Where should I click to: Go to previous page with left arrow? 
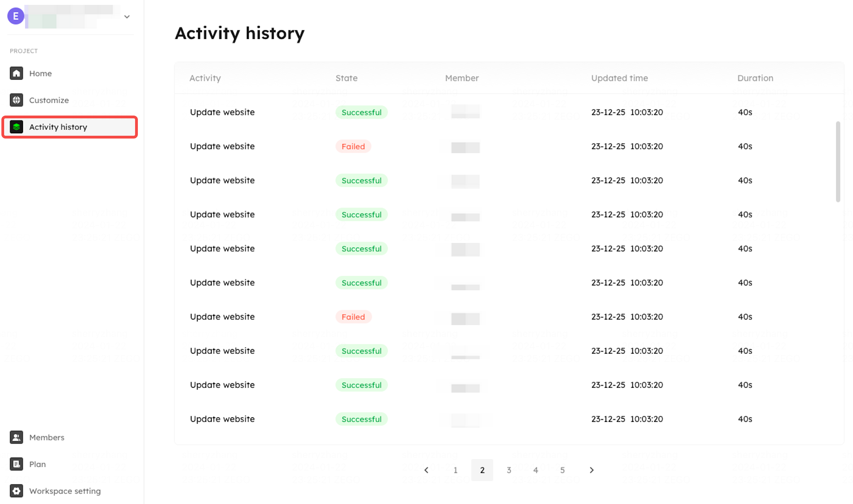pyautogui.click(x=426, y=470)
